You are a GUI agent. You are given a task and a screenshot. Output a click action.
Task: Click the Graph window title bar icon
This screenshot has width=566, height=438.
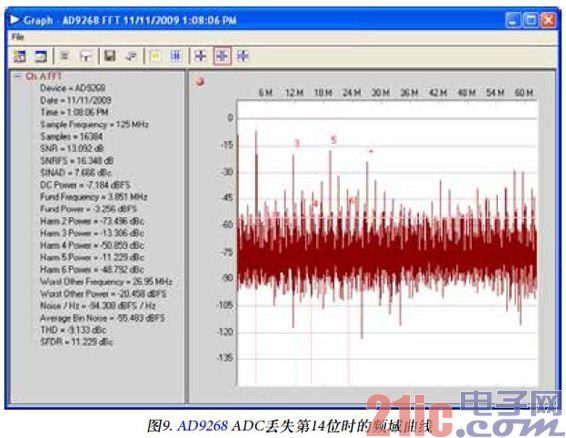pyautogui.click(x=15, y=20)
